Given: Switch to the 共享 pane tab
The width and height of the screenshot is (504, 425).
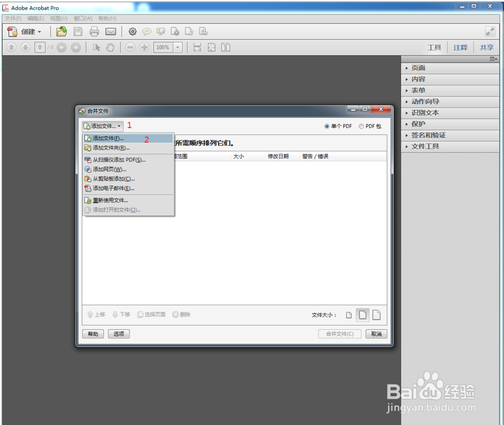Looking at the screenshot, I should click(487, 47).
